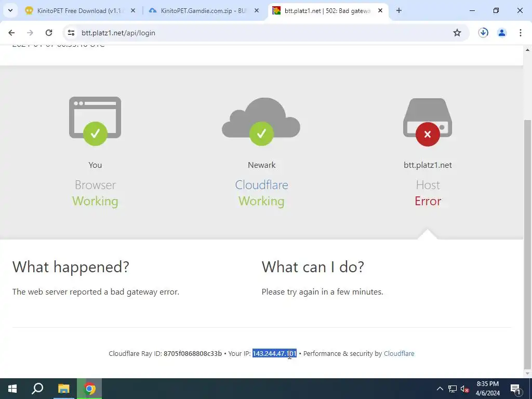Click the Cloudflare cloud icon with checkmark
Image resolution: width=532 pixels, height=399 pixels.
(261, 122)
